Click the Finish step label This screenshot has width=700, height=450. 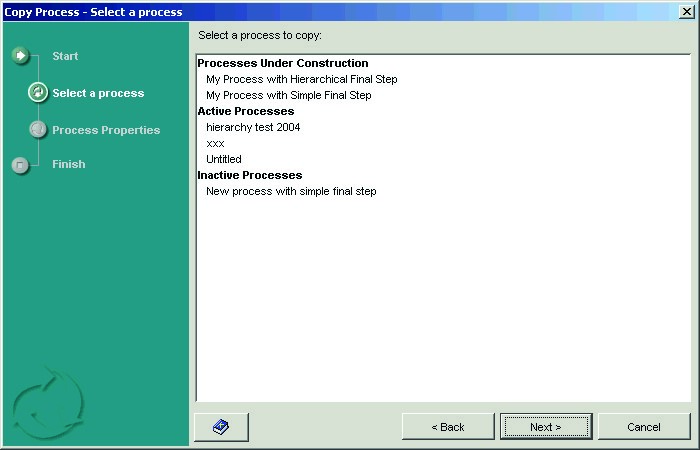pyautogui.click(x=69, y=164)
